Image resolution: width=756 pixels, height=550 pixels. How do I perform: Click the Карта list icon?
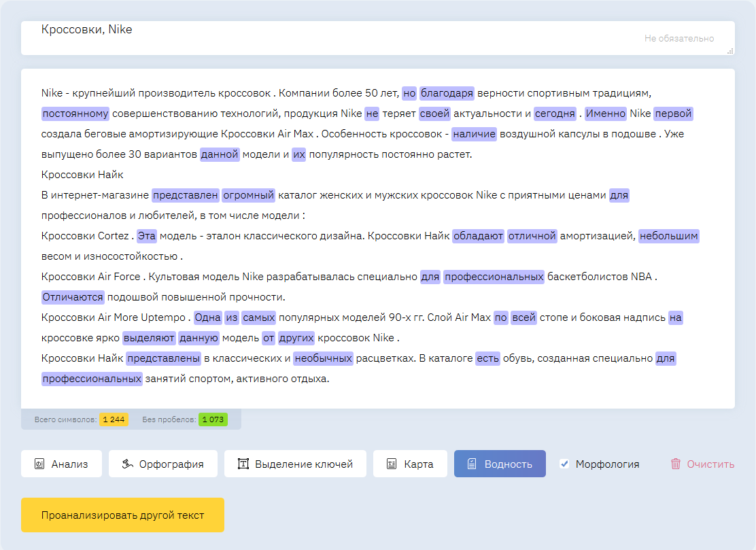[x=391, y=464]
